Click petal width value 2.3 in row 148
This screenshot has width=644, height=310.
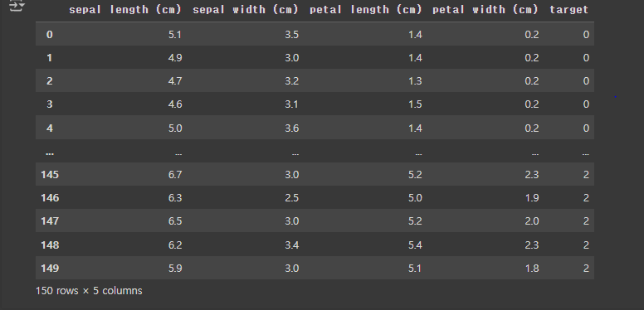tap(532, 245)
